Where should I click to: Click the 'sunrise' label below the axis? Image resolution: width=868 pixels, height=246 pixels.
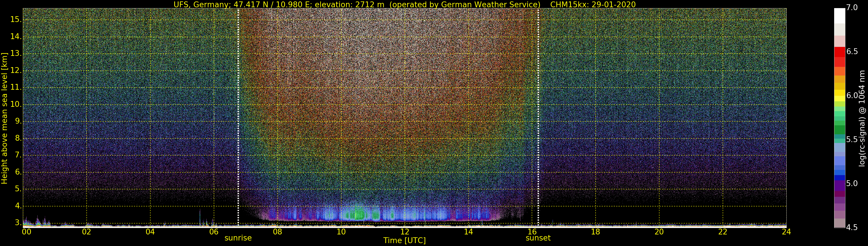(x=238, y=238)
